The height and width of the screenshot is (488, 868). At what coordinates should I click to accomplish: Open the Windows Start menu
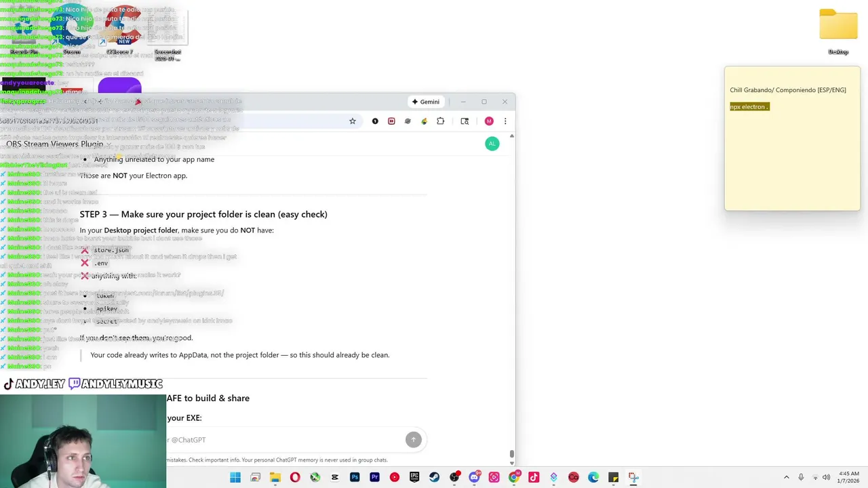[x=235, y=477]
